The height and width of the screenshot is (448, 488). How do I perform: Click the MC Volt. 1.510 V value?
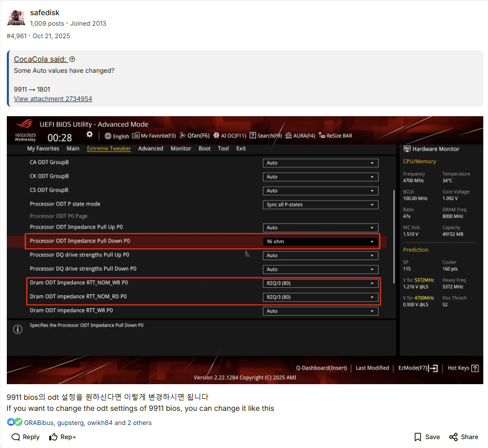411,234
